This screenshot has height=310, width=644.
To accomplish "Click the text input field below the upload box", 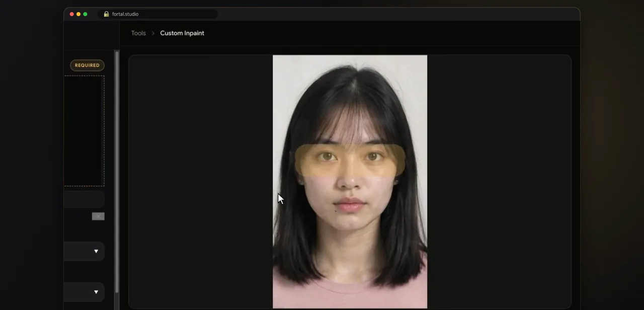I will 84,199.
